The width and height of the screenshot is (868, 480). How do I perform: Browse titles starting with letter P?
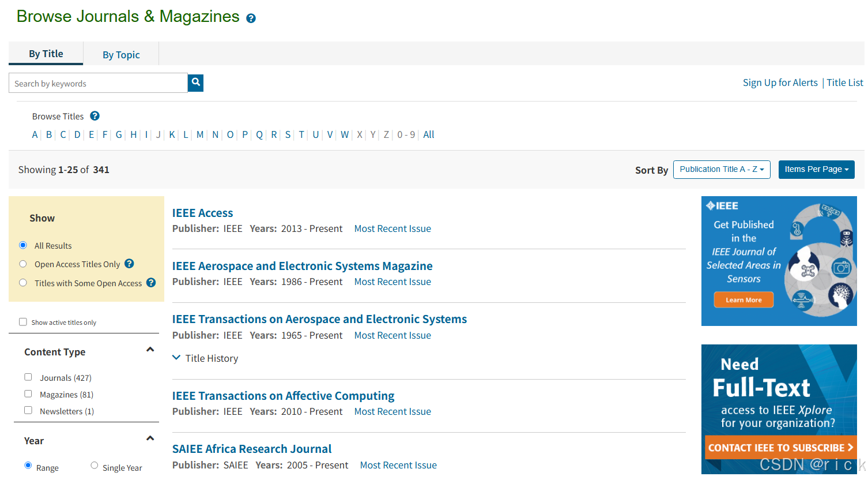[x=245, y=134]
